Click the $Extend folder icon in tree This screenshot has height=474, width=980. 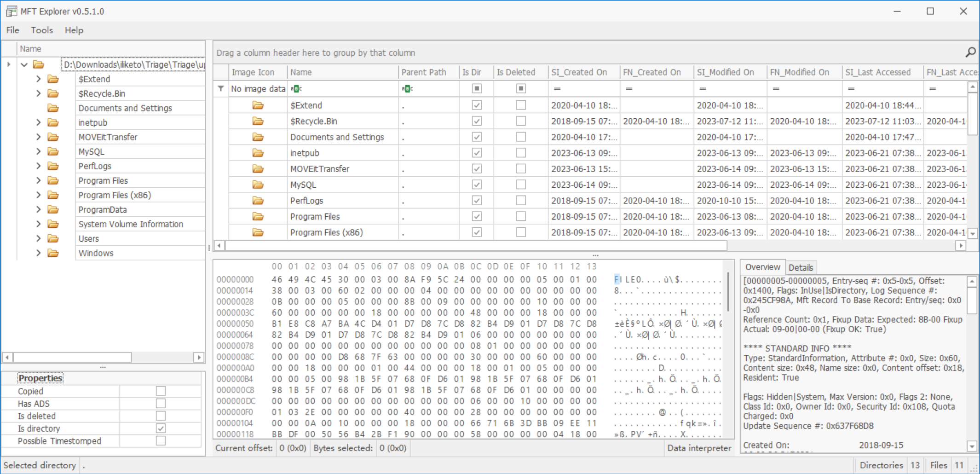53,79
